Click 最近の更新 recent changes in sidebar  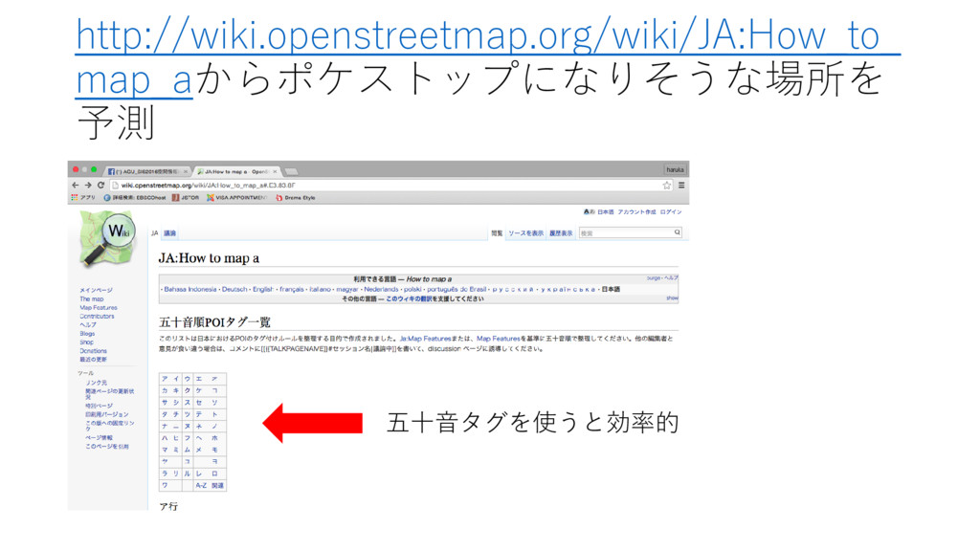pyautogui.click(x=93, y=360)
